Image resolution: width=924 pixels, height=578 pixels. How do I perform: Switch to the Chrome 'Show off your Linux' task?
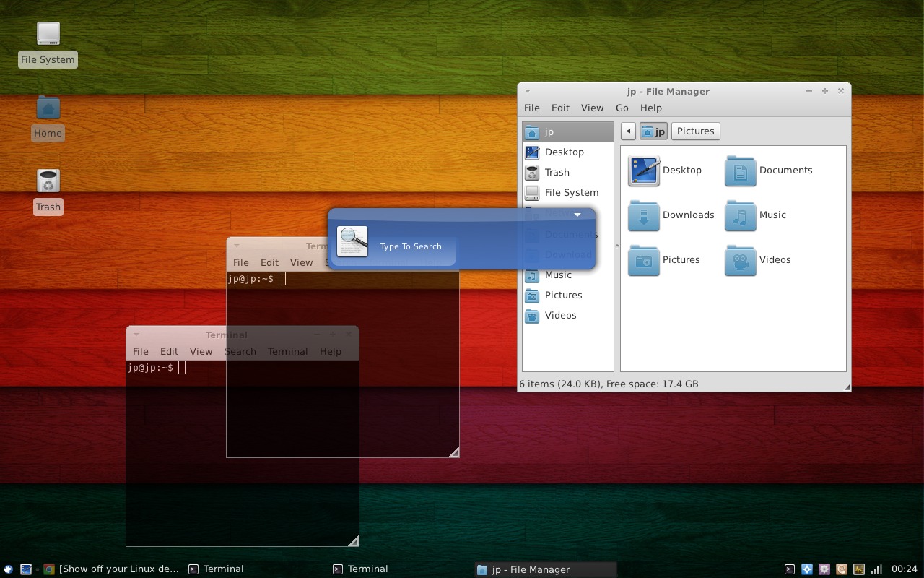point(112,569)
